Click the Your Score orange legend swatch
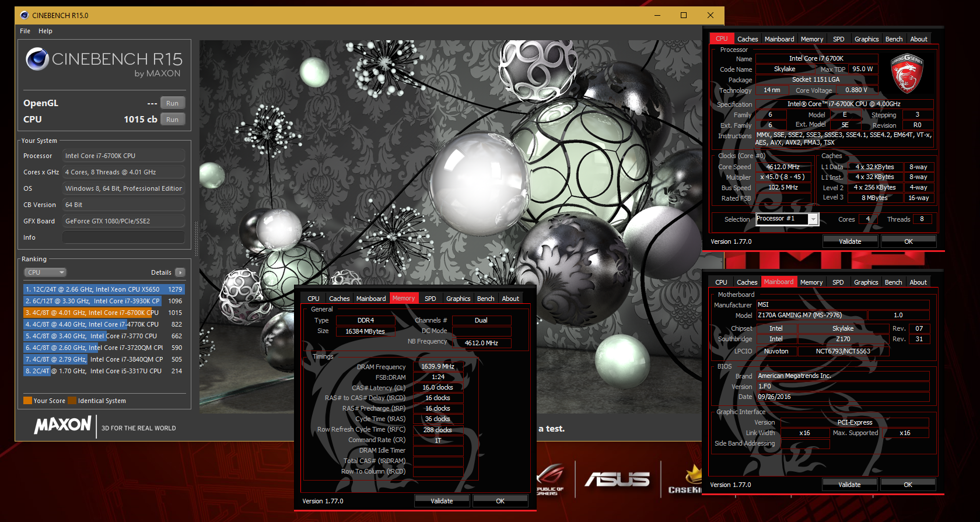The width and height of the screenshot is (980, 522). coord(27,401)
